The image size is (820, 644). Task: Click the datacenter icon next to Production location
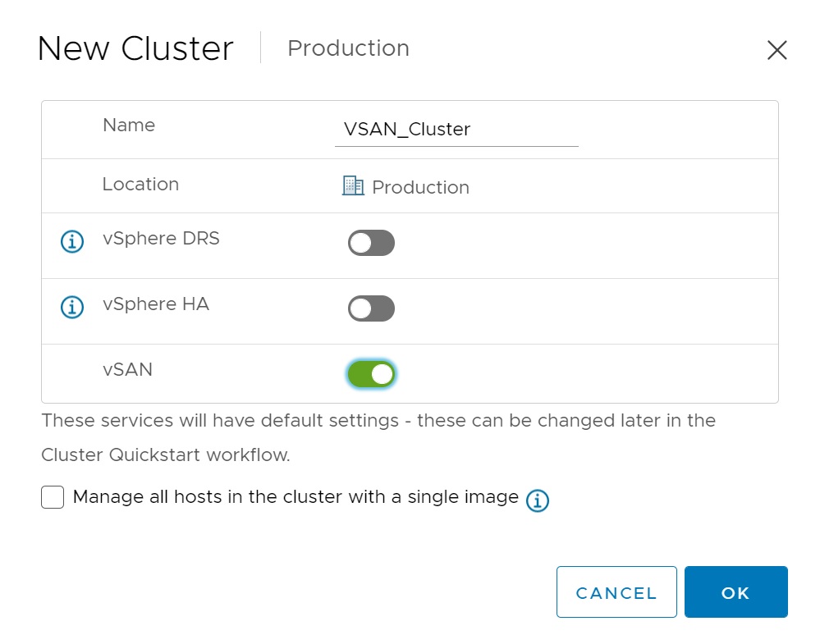pos(353,186)
